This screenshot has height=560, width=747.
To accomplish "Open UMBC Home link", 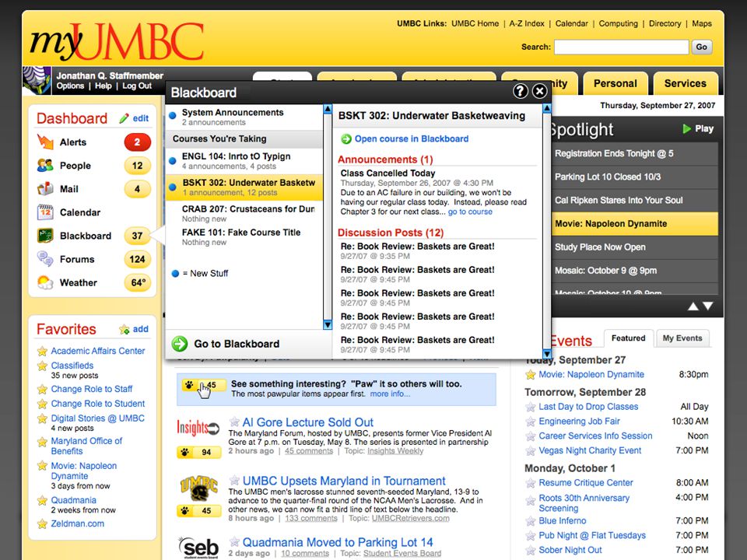I will pos(475,23).
